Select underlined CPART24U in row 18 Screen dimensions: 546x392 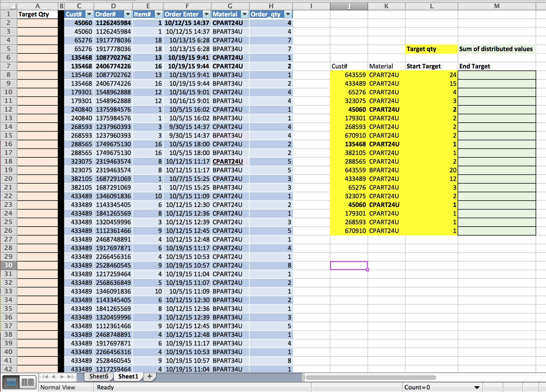point(230,161)
